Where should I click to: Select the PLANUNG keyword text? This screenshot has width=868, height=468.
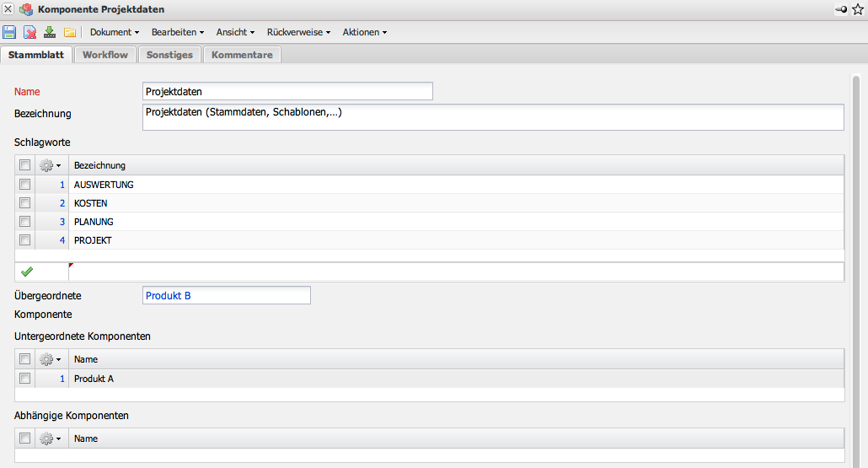94,222
